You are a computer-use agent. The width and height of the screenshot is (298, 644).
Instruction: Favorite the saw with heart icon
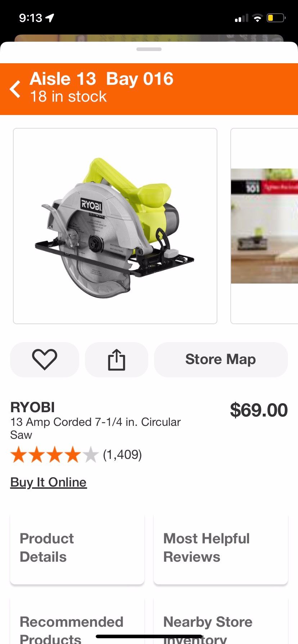pos(45,359)
